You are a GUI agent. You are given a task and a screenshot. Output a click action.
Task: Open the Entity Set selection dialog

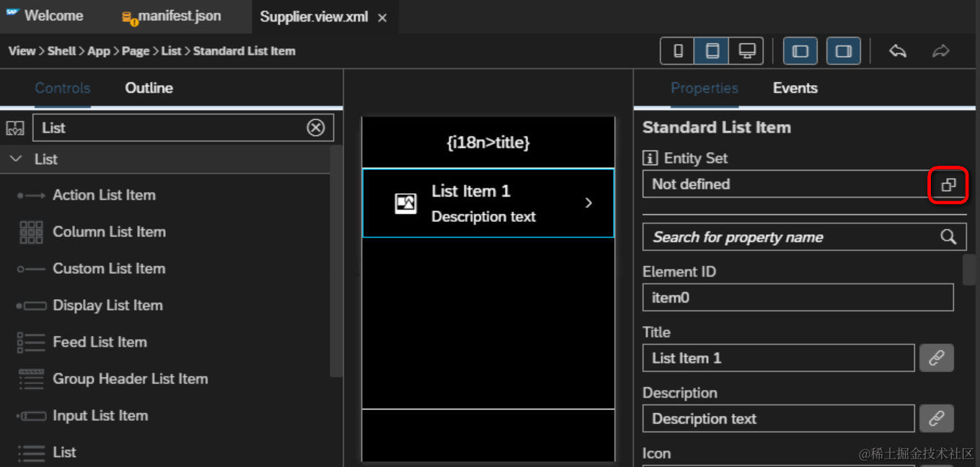coord(948,184)
